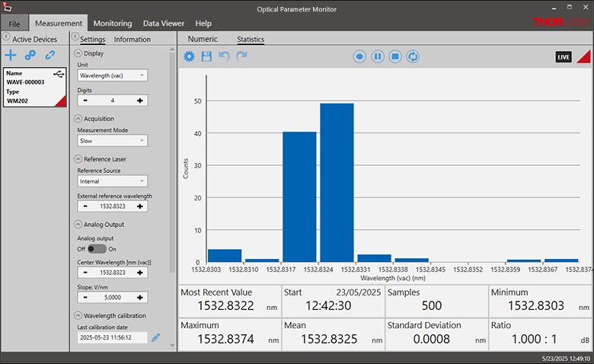
Task: Increase Digits with plus button
Action: 140,101
